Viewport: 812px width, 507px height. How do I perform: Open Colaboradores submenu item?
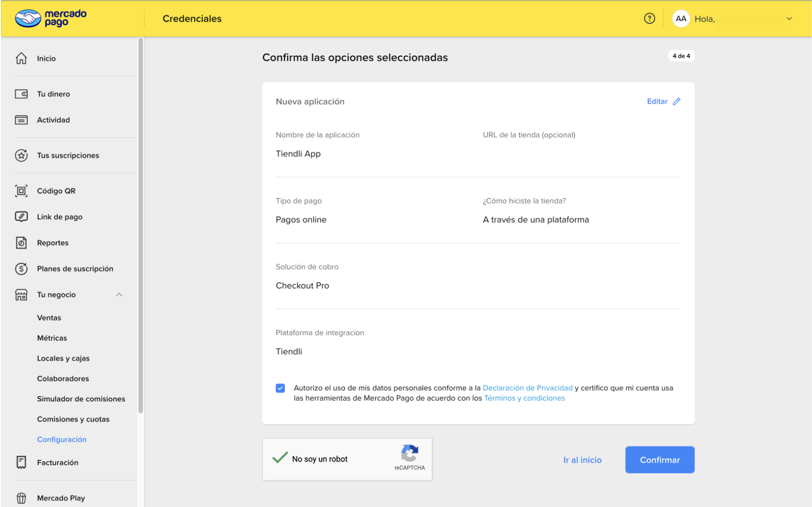(x=63, y=378)
